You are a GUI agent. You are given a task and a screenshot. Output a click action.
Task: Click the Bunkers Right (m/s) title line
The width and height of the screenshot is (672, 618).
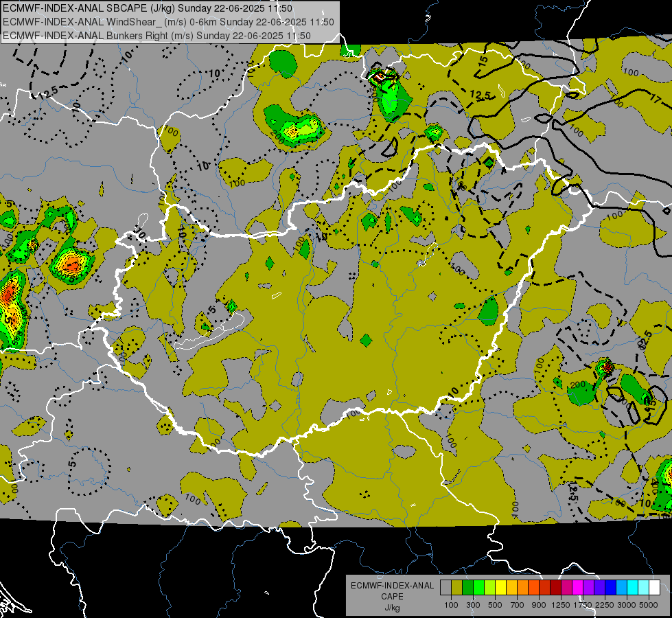click(157, 36)
